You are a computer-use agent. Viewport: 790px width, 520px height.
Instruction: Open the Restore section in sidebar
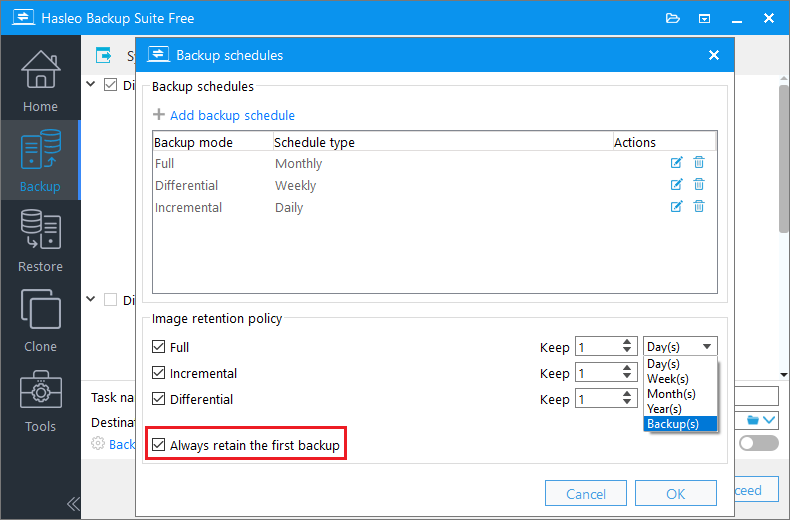pos(40,240)
